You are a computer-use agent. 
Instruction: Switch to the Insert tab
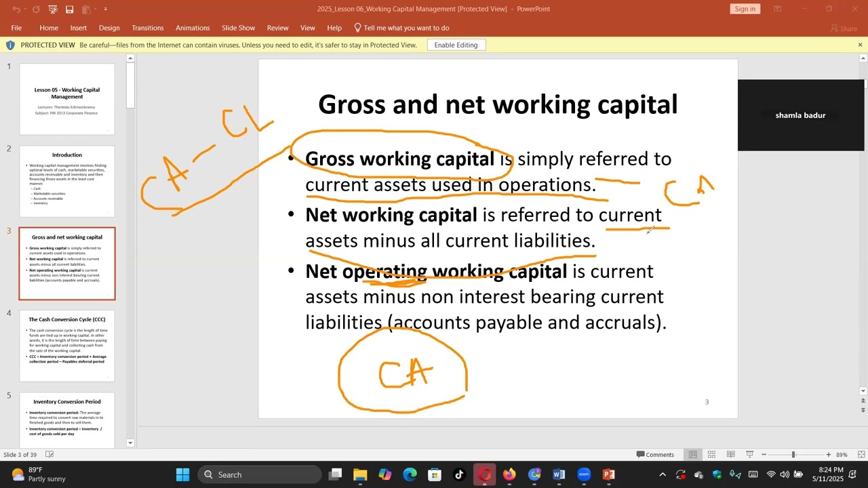[79, 28]
